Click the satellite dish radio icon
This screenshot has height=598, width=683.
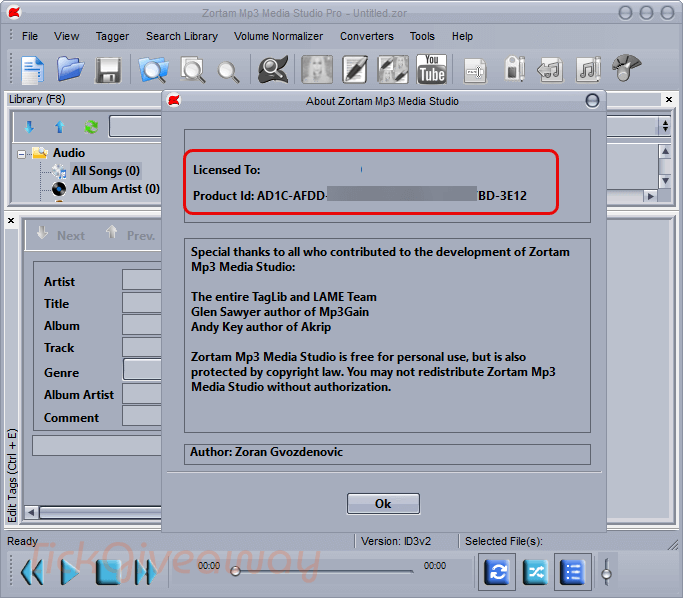coord(626,68)
